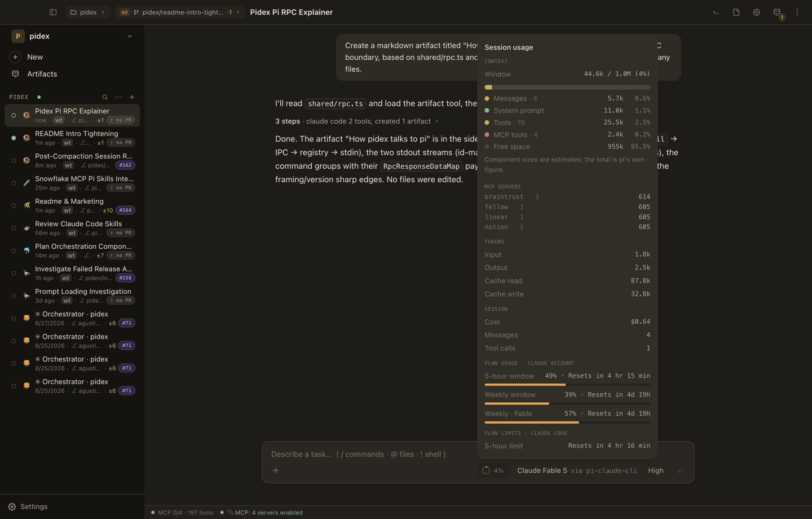The height and width of the screenshot is (519, 812).
Task: Click avatar icon of Readme & Marketing session
Action: [27, 205]
